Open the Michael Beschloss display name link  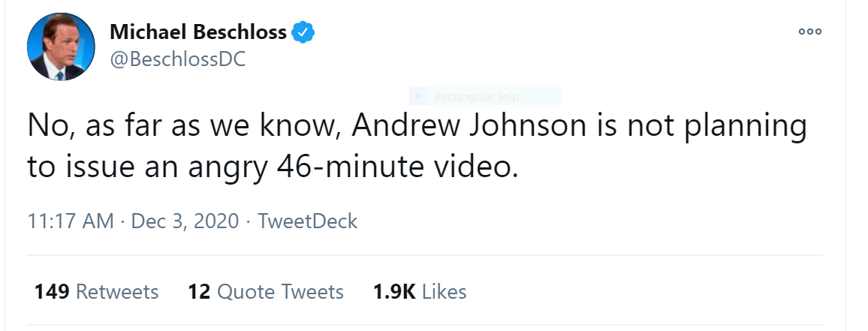pyautogui.click(x=198, y=32)
